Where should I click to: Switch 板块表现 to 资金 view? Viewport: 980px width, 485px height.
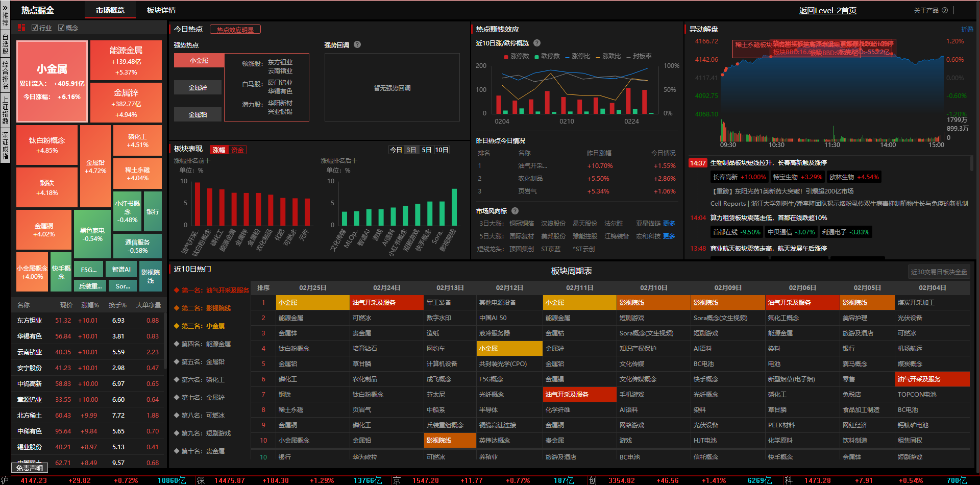point(237,150)
